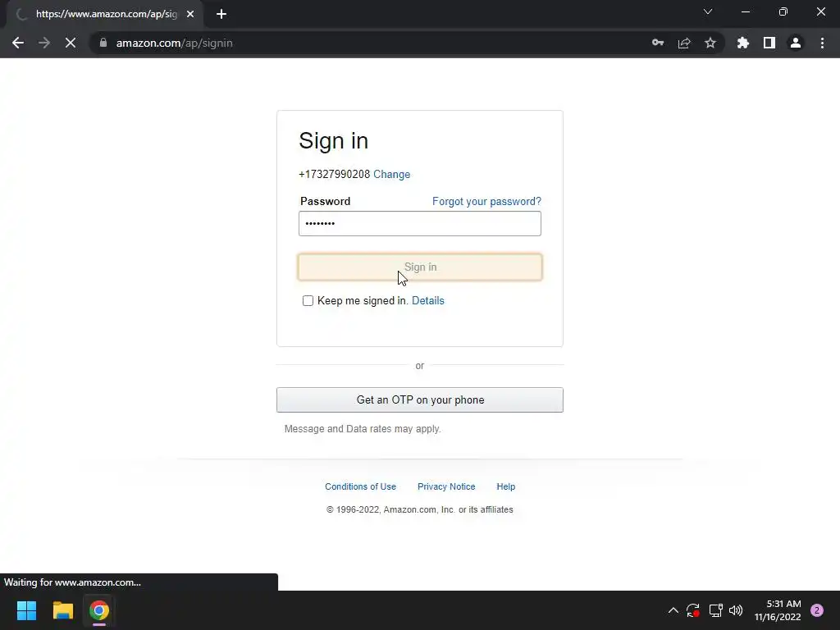Open the network display tray icon
The width and height of the screenshot is (840, 630).
tap(715, 610)
